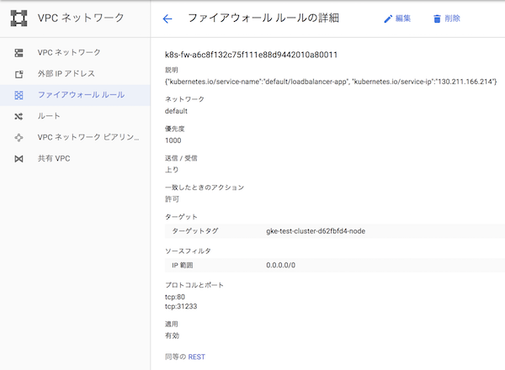Click the IP range value 0.0.0.0/0

point(281,265)
